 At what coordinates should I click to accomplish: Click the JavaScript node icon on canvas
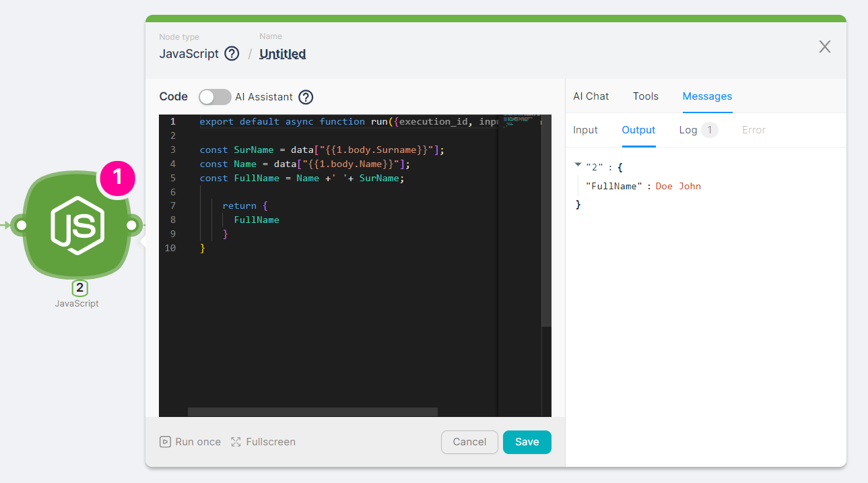[x=77, y=225]
